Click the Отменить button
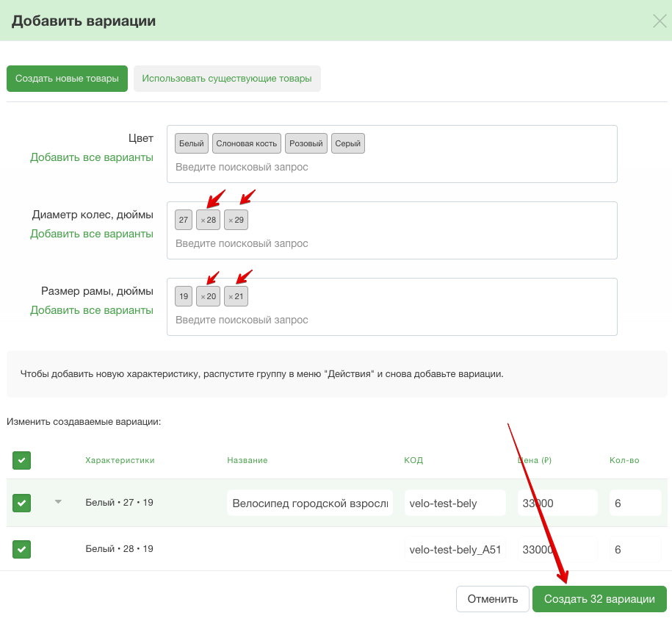 pos(492,599)
